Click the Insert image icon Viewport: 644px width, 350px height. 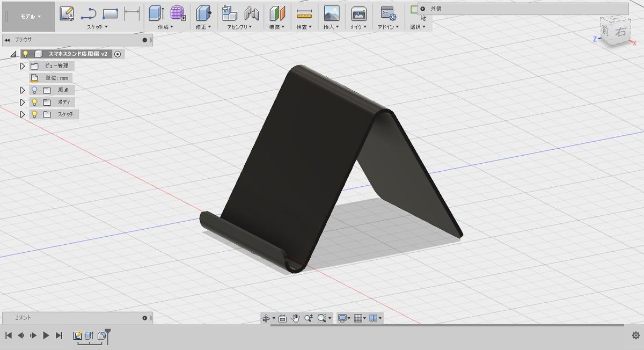tap(332, 13)
